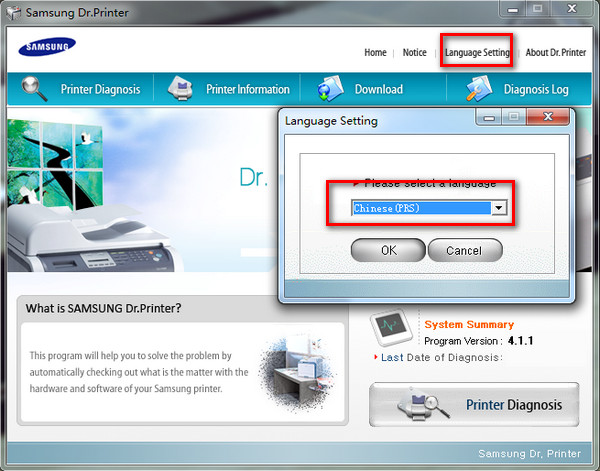Click the Dr.Printer title bar app icon
This screenshot has width=600, height=471.
(13, 13)
